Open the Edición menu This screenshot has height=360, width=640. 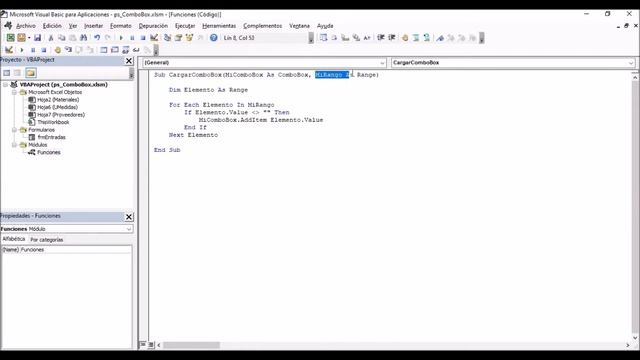52,26
